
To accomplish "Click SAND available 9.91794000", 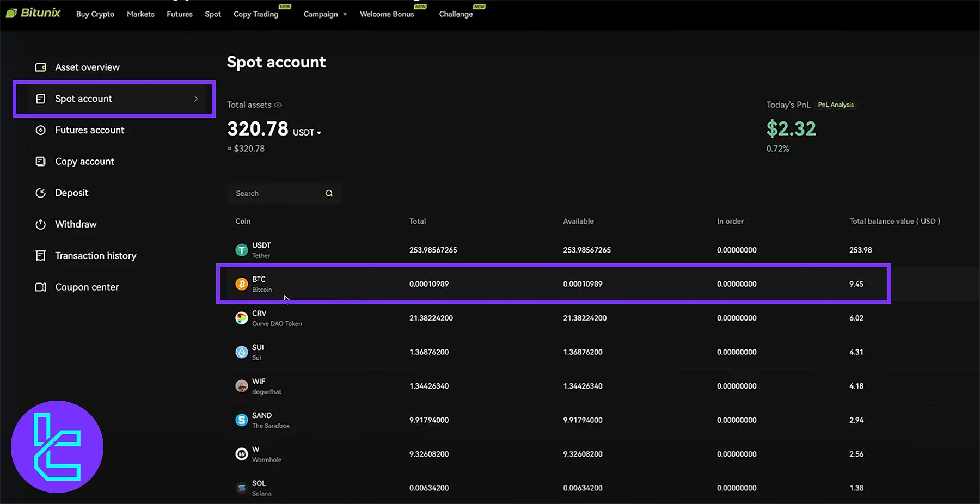I will (583, 420).
